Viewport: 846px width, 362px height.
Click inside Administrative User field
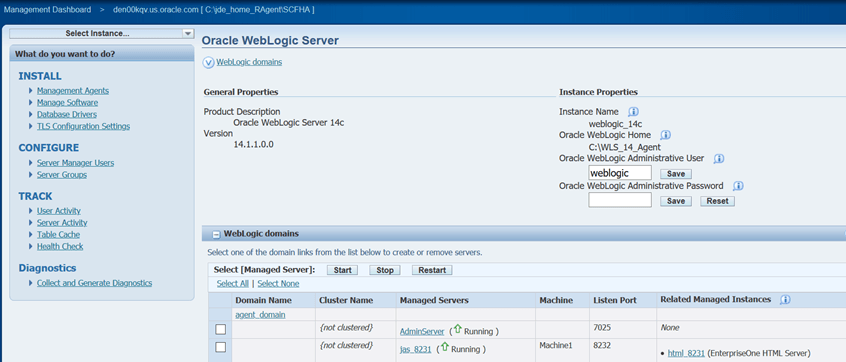point(620,173)
